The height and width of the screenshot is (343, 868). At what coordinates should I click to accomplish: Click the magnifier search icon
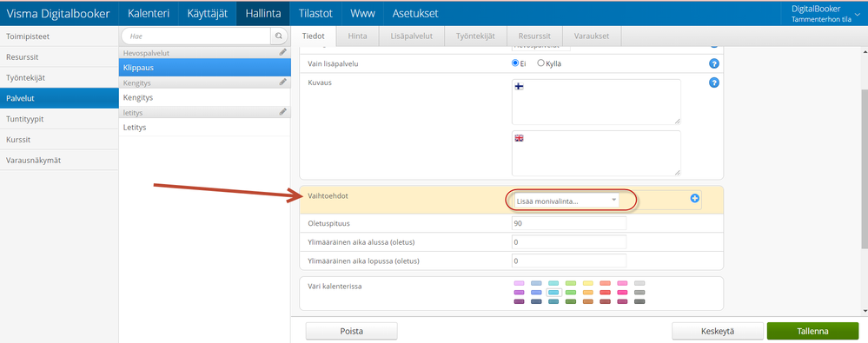coord(278,36)
